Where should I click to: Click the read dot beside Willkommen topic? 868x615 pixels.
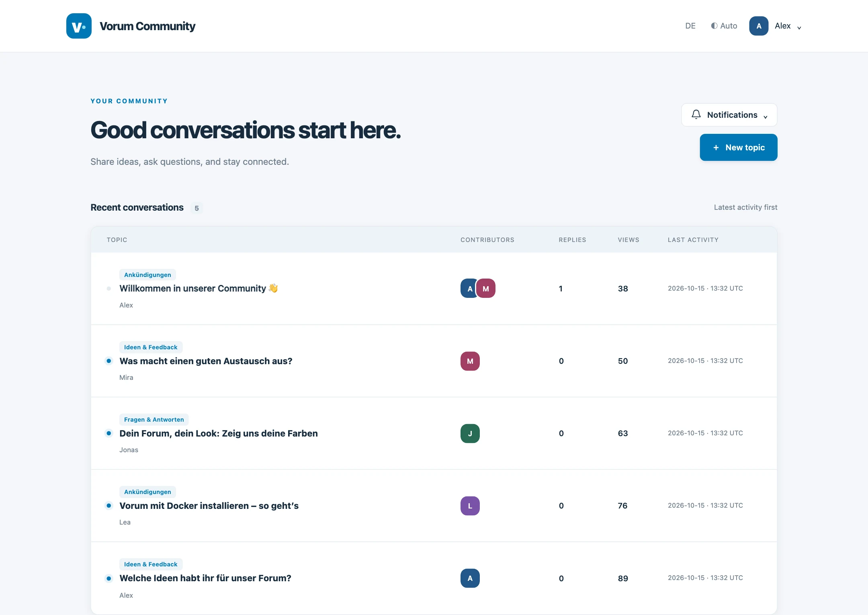[x=109, y=289]
